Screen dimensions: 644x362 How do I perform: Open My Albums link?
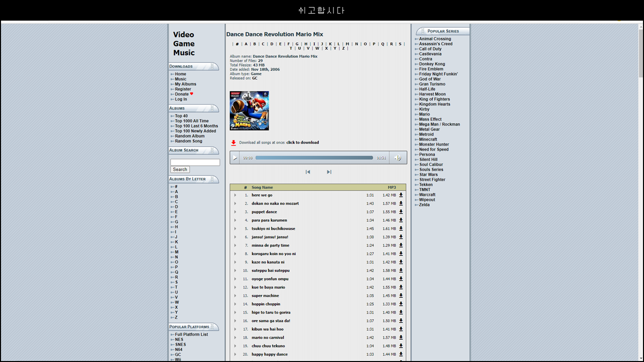point(186,84)
